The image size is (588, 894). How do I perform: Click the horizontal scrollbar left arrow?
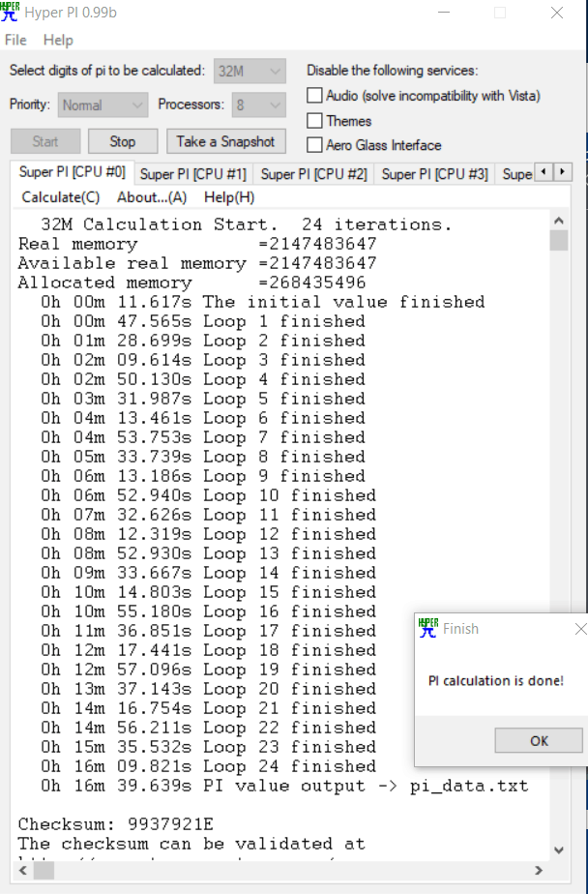point(21,871)
